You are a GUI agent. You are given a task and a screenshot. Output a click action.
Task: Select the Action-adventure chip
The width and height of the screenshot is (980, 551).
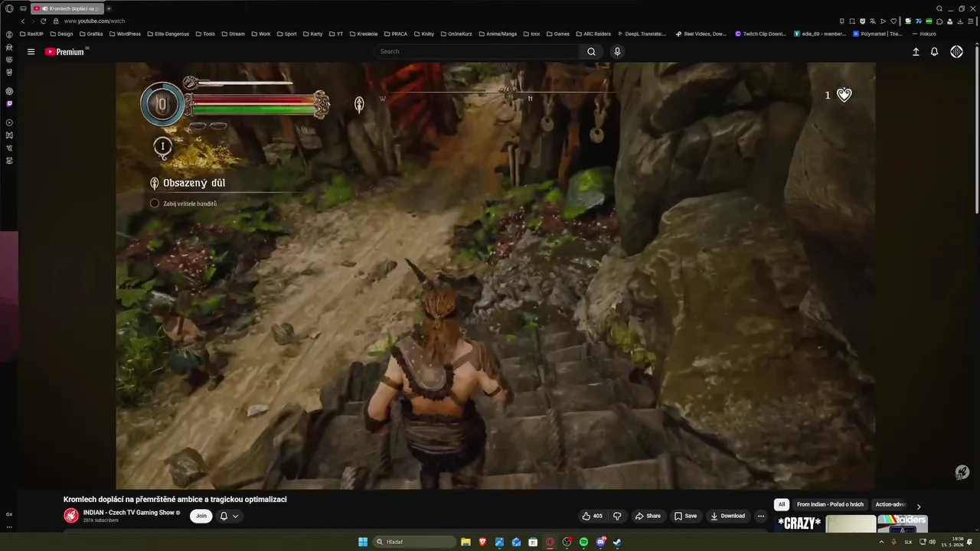tap(890, 504)
